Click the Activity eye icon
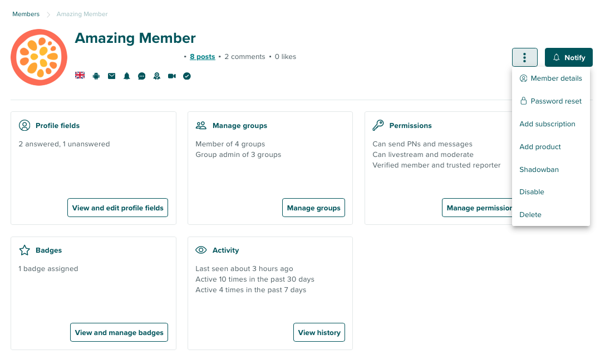The image size is (605, 364). coord(201,250)
